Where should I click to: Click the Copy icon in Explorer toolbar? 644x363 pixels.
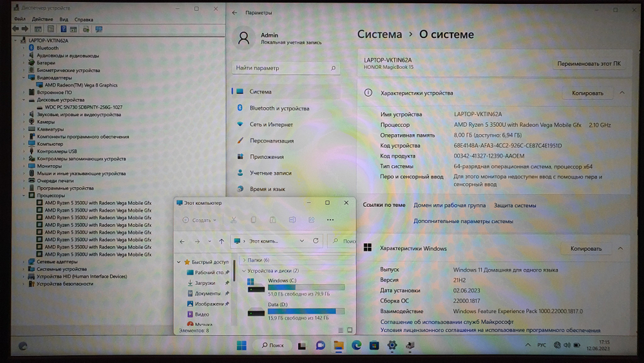coord(253,220)
